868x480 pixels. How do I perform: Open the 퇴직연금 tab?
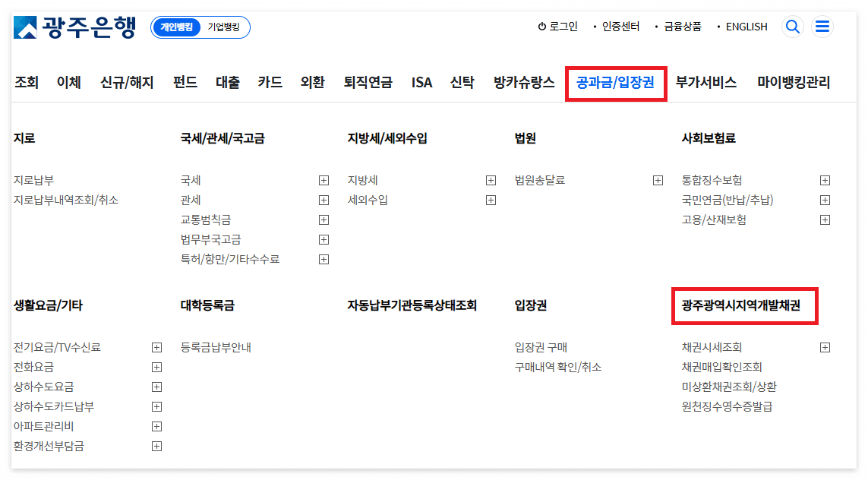pyautogui.click(x=367, y=82)
